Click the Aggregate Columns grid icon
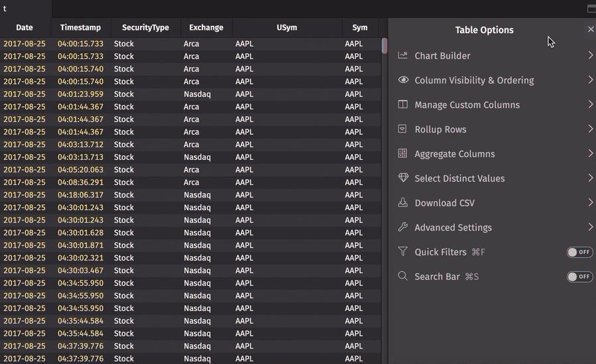The width and height of the screenshot is (596, 364). [x=402, y=154]
